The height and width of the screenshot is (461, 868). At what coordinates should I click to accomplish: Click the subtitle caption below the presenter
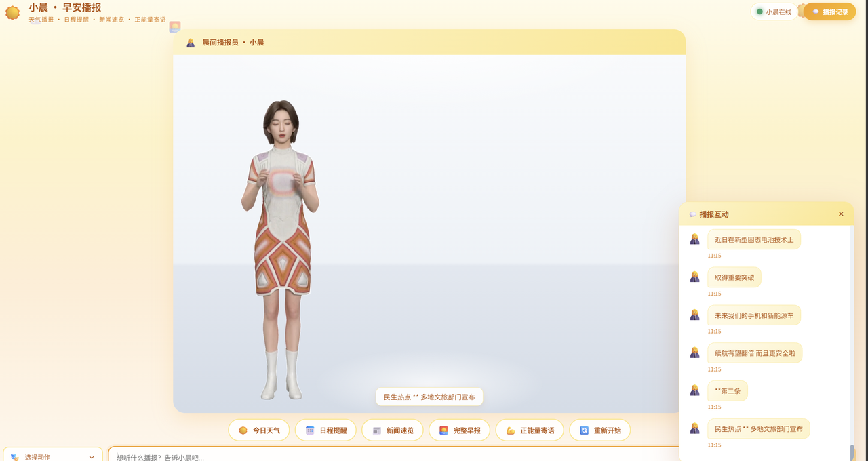[x=429, y=397]
